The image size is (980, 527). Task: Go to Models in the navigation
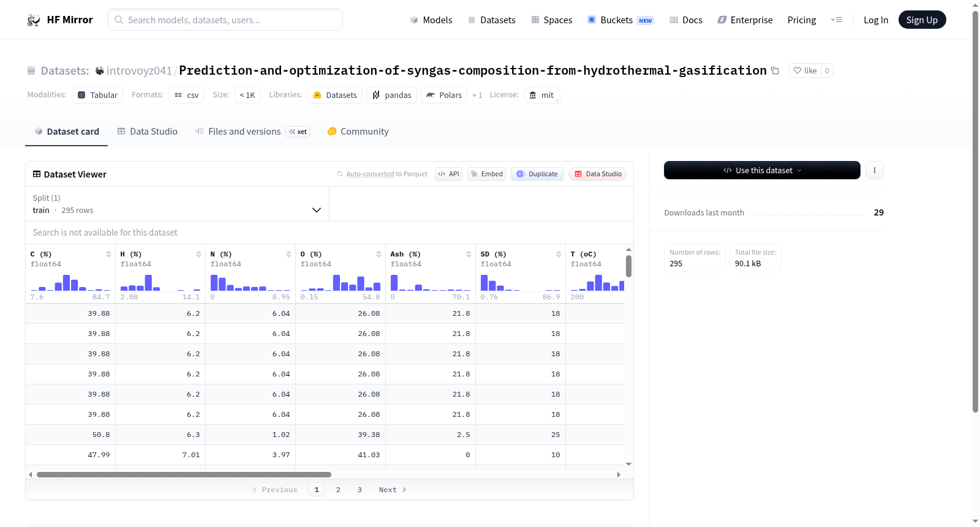tap(431, 20)
